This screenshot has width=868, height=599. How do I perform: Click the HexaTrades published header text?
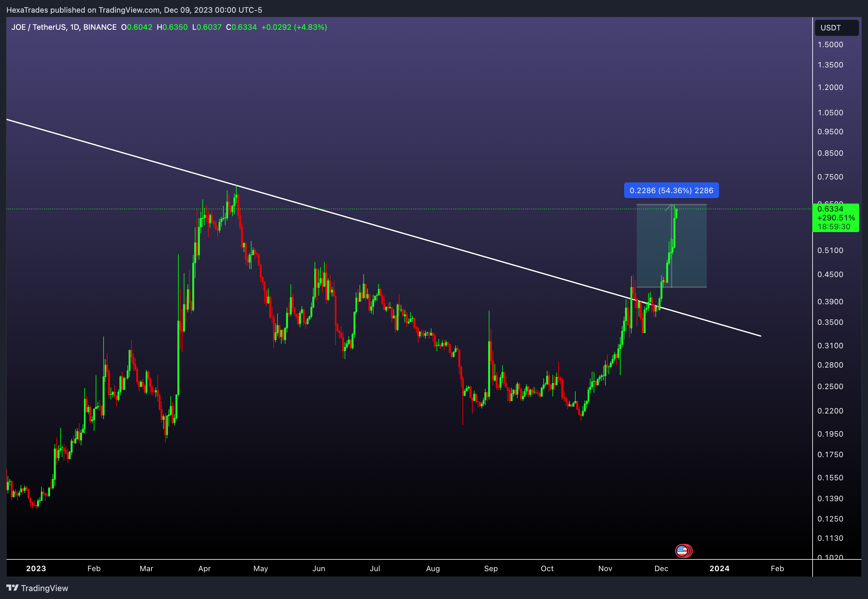point(134,10)
